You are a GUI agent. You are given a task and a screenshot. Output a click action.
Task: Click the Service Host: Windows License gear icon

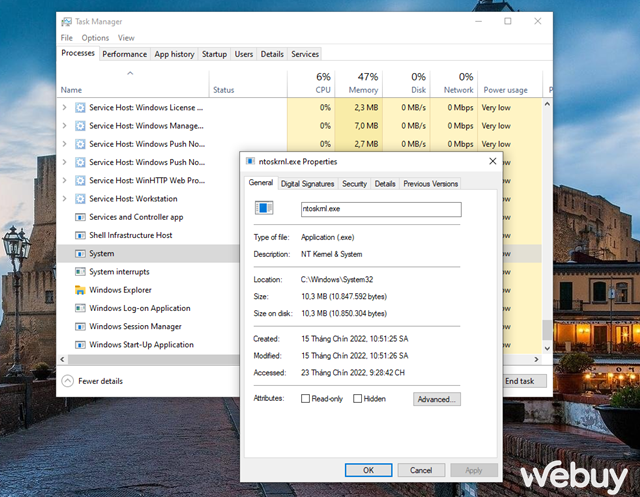(x=80, y=108)
